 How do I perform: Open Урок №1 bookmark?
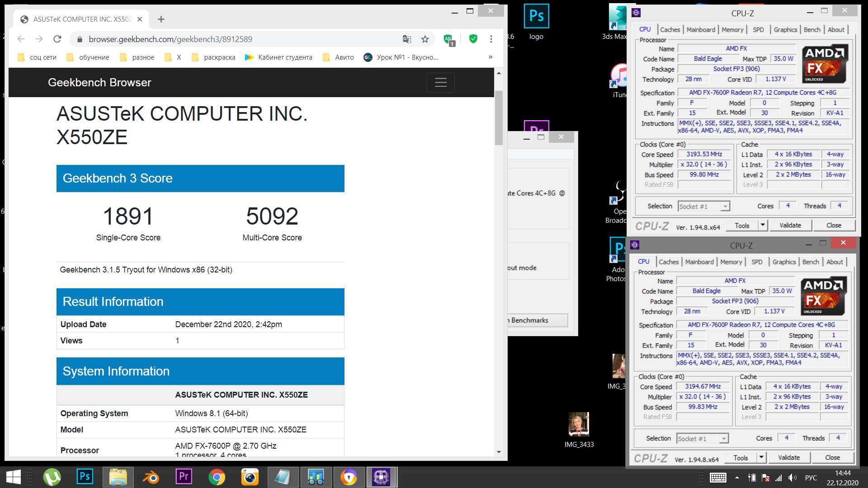click(401, 57)
